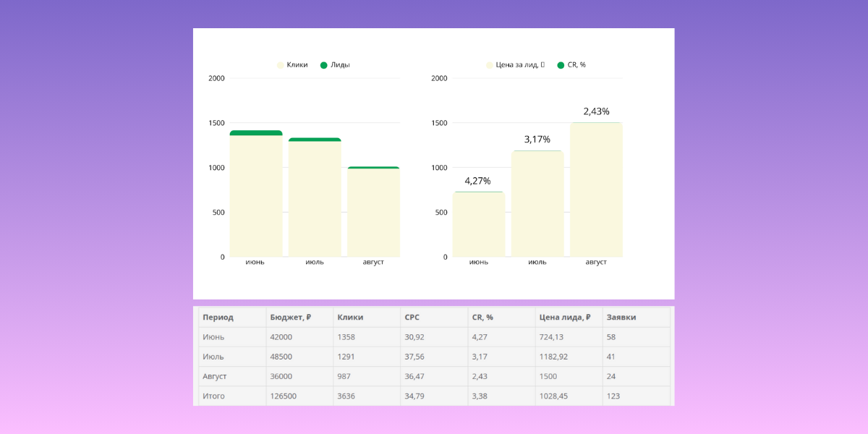This screenshot has width=868, height=434.
Task: Click the 3,17% data label
Action: 537,139
